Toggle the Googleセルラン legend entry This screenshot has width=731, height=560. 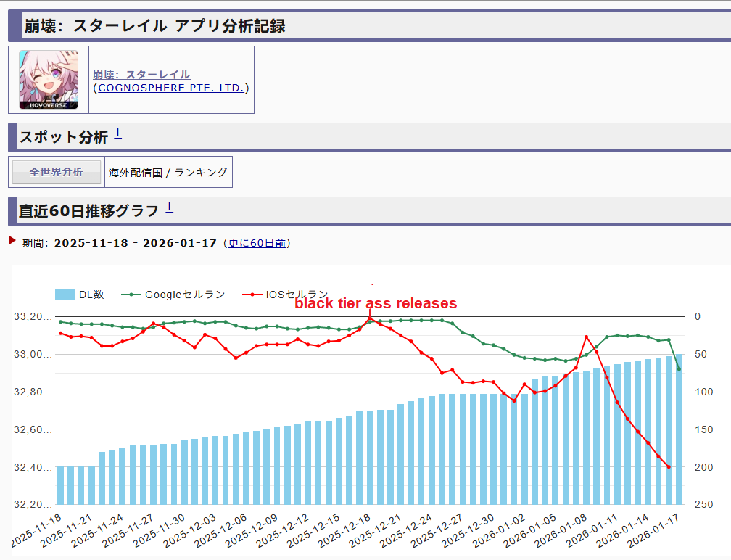(173, 295)
